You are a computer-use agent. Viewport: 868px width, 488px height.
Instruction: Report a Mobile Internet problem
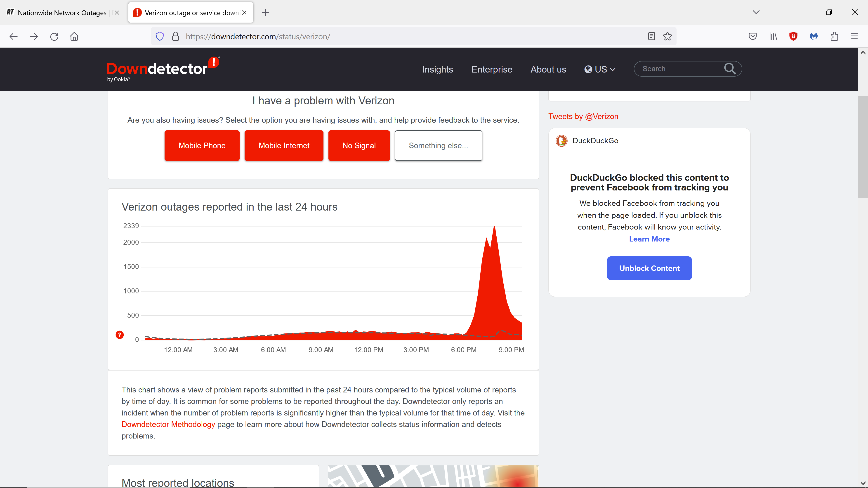coord(284,145)
